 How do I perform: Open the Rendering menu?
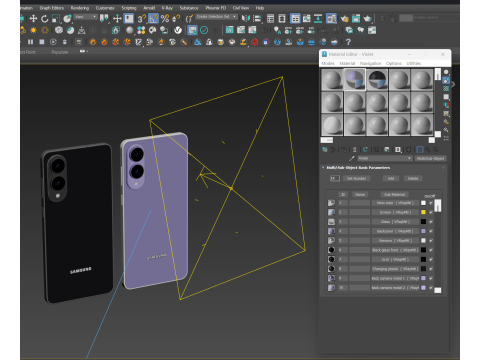(x=80, y=8)
